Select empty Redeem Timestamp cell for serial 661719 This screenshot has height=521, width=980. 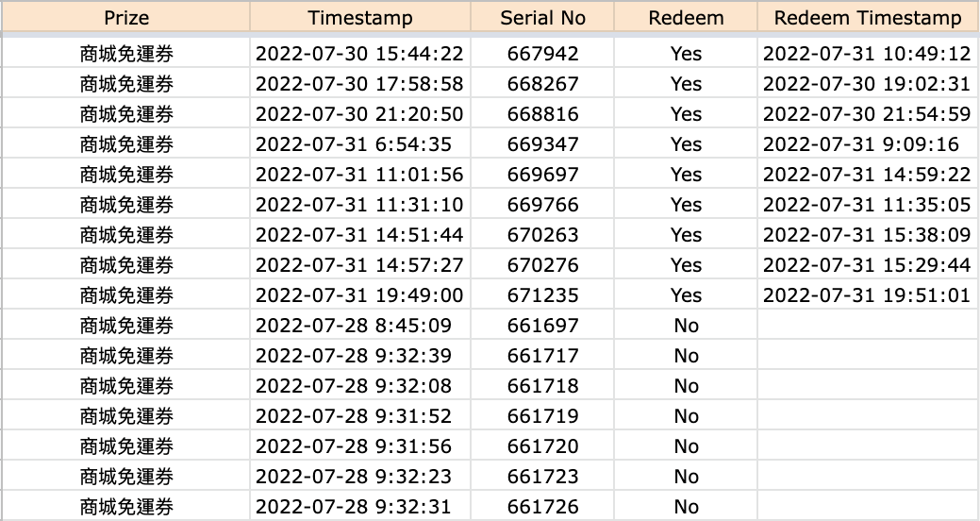click(x=867, y=416)
